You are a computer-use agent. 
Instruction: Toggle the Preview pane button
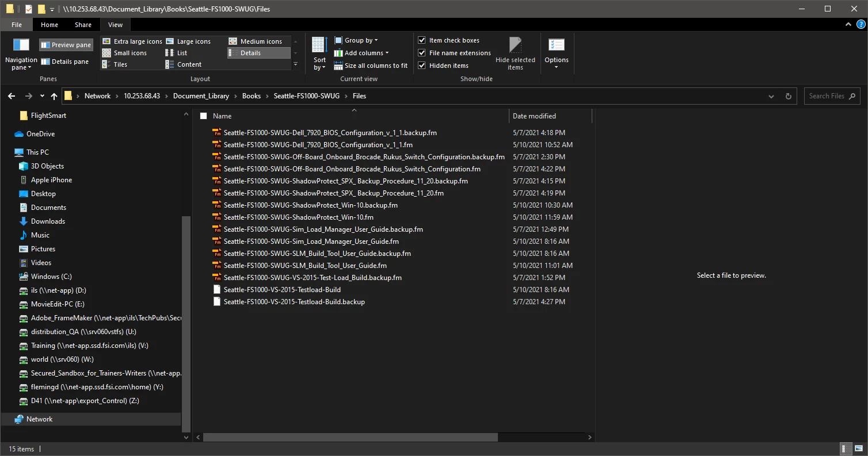tap(66, 45)
